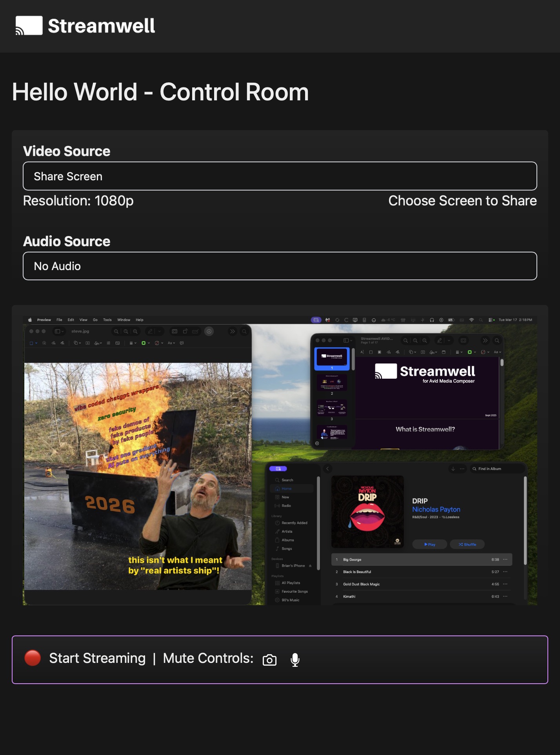The width and height of the screenshot is (560, 755).
Task: Click the green border color swatch in steve.jpg toolbar
Action: (144, 343)
